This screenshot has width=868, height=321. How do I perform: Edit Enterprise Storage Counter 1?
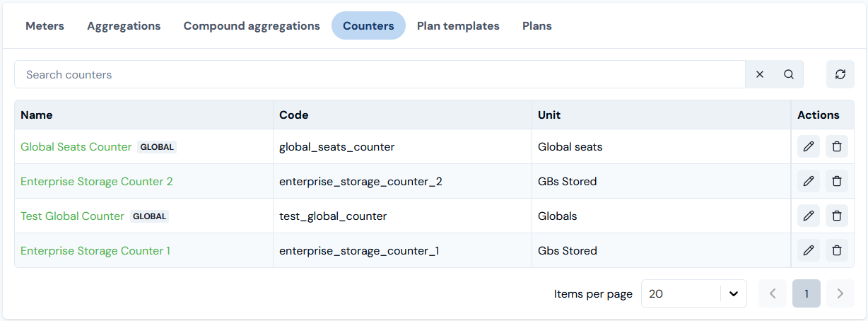point(809,250)
